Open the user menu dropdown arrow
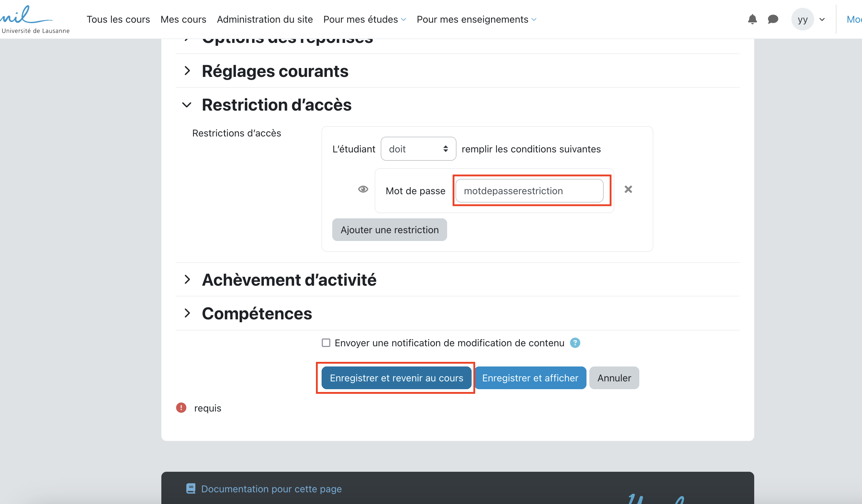The width and height of the screenshot is (862, 504). coord(822,19)
